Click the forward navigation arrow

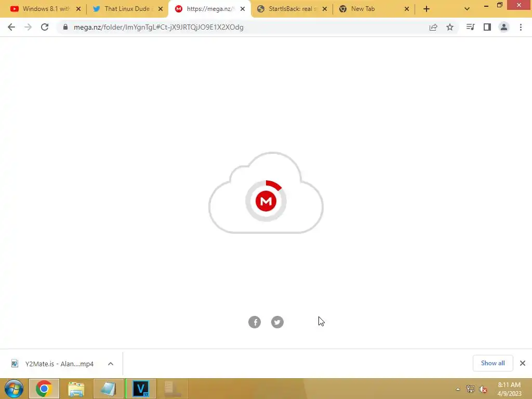[x=28, y=27]
